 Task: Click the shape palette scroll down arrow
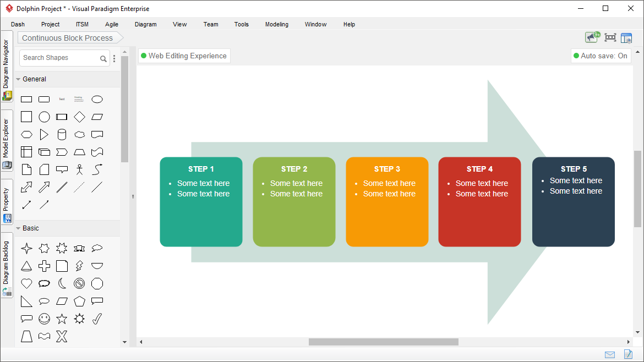click(x=125, y=342)
